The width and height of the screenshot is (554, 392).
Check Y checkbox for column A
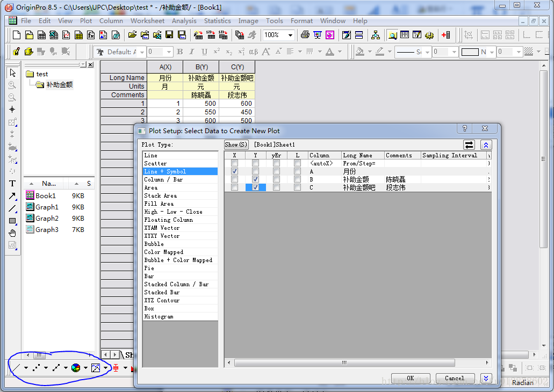tap(255, 171)
